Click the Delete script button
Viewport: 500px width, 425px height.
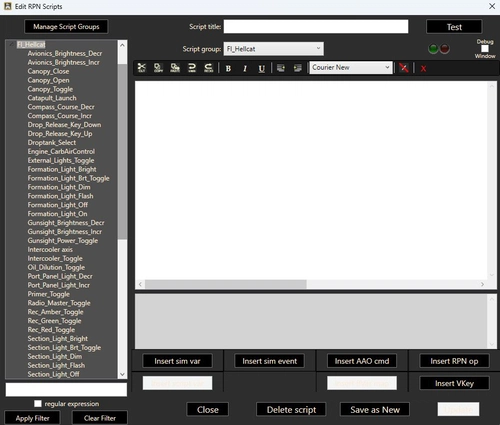(x=291, y=409)
